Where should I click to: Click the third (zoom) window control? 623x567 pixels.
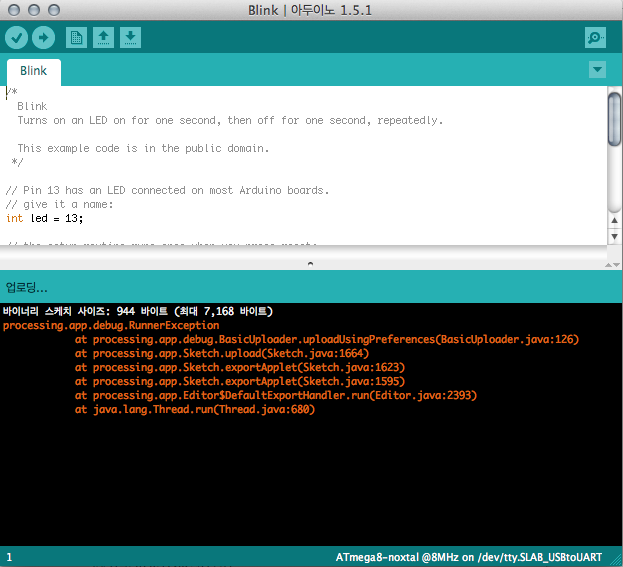pyautogui.click(x=54, y=10)
